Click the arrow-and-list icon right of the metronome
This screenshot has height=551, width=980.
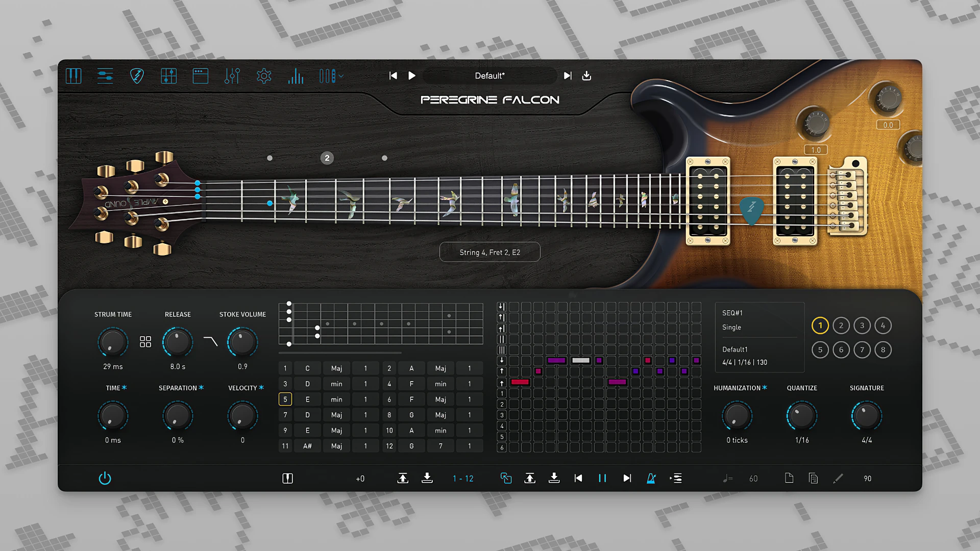click(x=676, y=478)
